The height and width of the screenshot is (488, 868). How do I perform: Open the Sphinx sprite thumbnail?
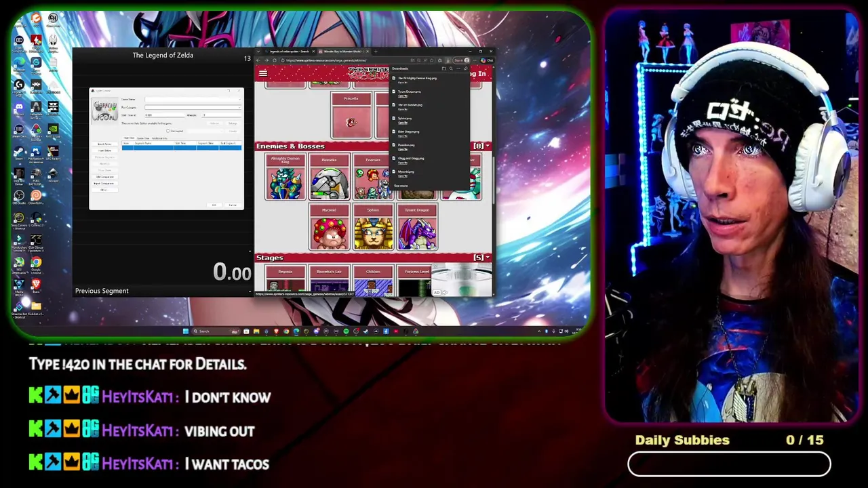[x=373, y=228]
